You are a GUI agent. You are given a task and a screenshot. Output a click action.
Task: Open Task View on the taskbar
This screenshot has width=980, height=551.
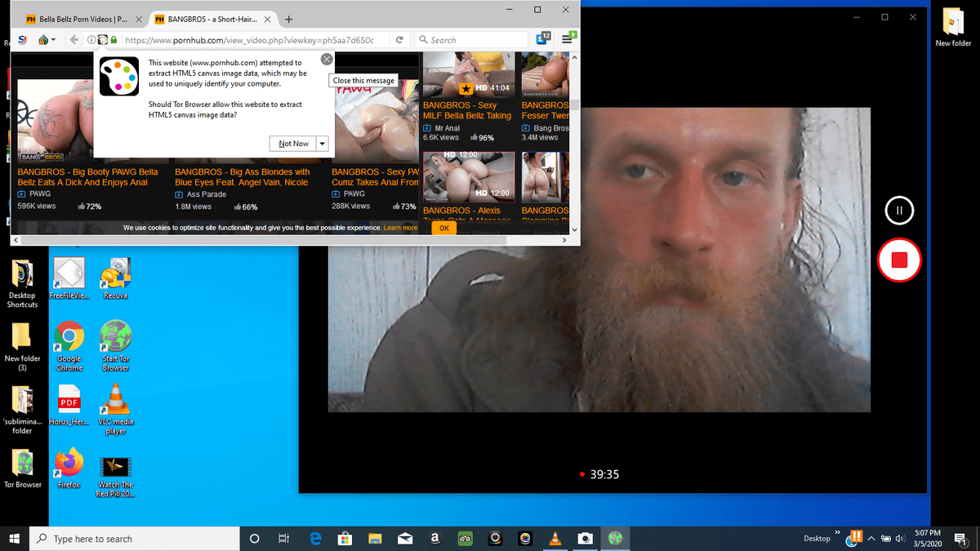click(284, 539)
